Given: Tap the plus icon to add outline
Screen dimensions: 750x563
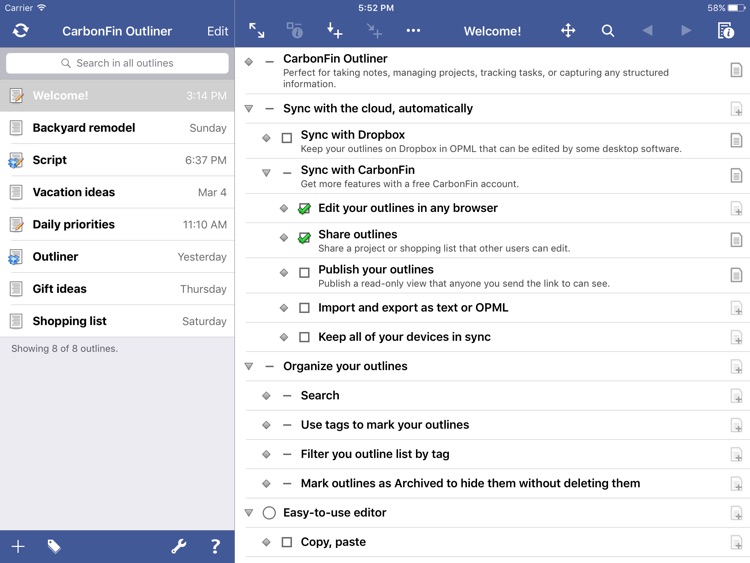Looking at the screenshot, I should tap(18, 546).
